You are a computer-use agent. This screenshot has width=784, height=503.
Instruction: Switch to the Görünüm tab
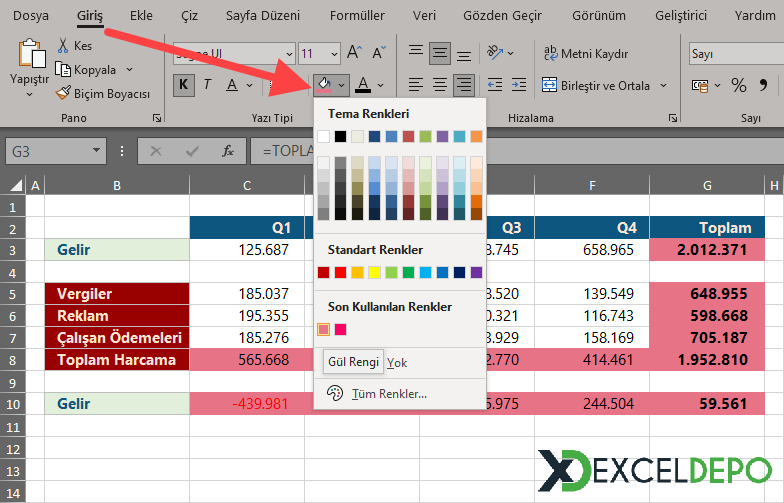(x=598, y=16)
